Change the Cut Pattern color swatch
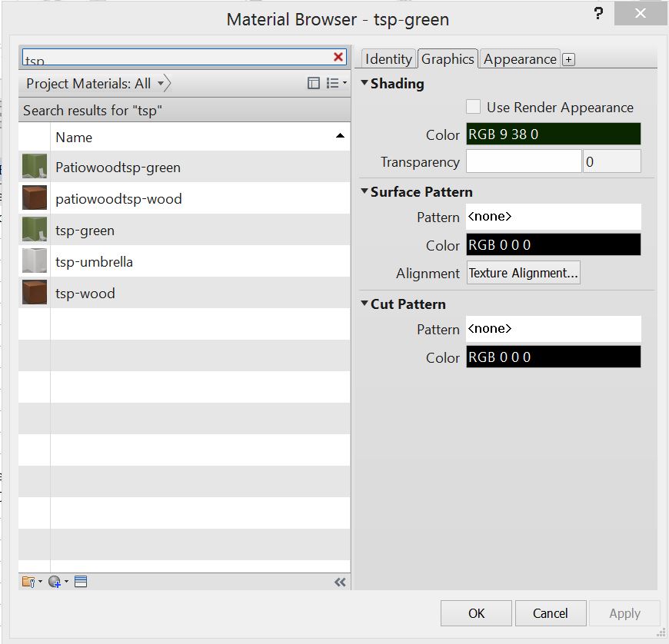This screenshot has width=669, height=644. 554,357
